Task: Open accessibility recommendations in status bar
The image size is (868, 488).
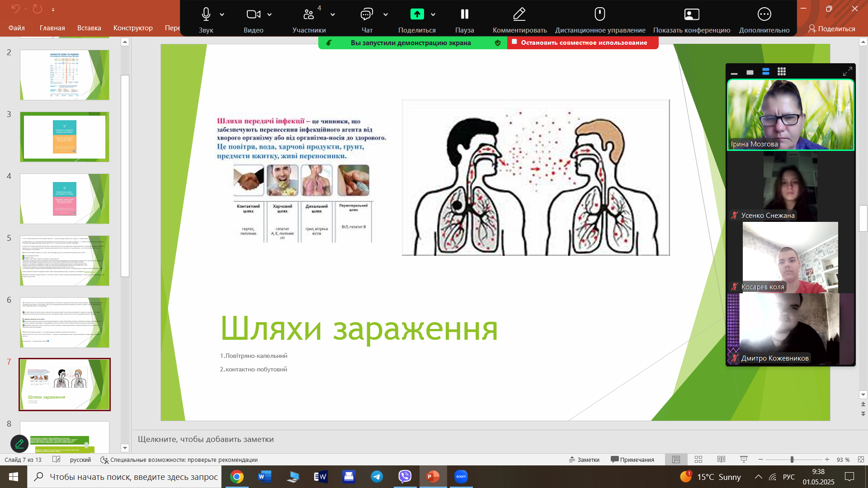Action: 179,460
